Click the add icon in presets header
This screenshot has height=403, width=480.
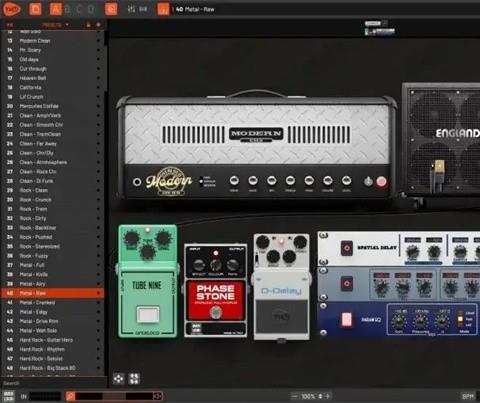tap(98, 25)
